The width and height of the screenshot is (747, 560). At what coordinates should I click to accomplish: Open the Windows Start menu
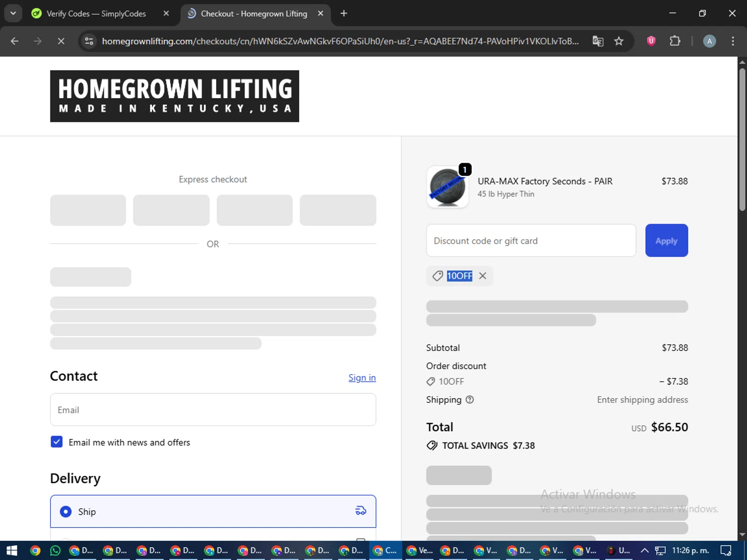point(12,551)
